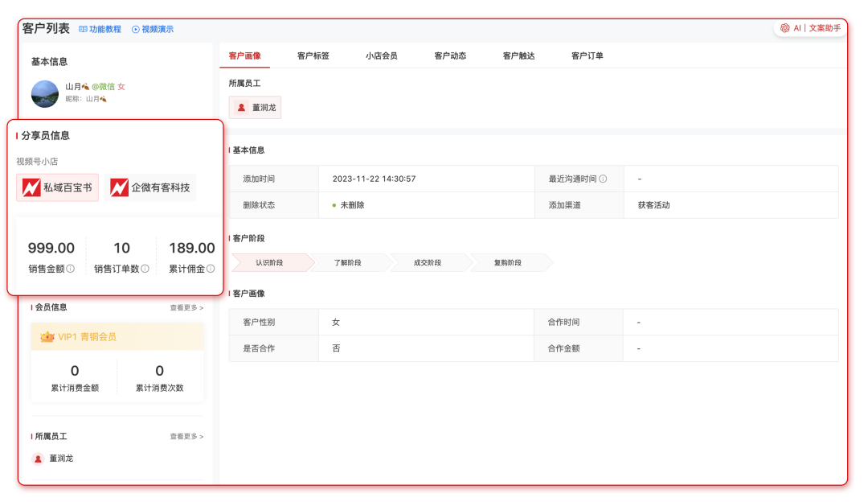The height and width of the screenshot is (502, 868).
Task: Click info icon beside 最近沟通时间
Action: (603, 179)
